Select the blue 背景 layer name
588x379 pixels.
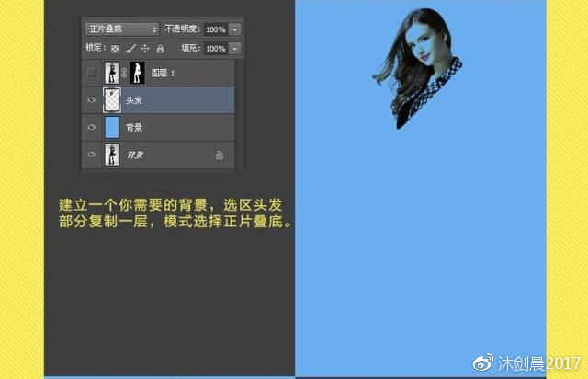pos(134,127)
